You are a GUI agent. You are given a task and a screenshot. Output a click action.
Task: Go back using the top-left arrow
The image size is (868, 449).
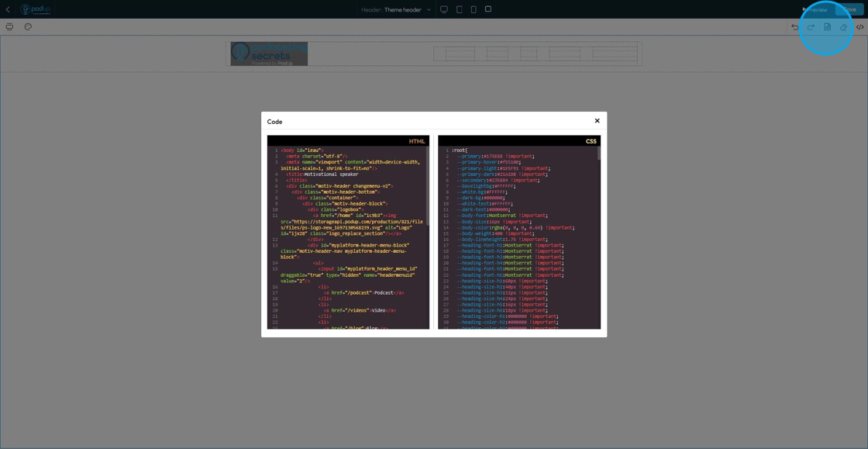click(x=8, y=9)
